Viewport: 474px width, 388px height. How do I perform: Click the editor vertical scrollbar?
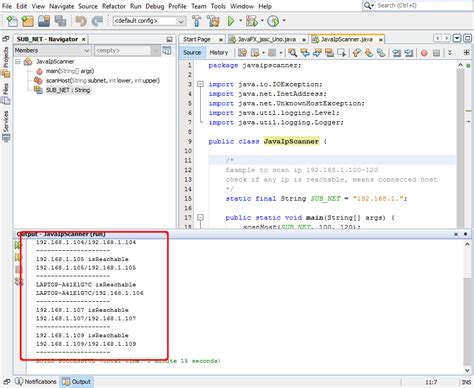(x=460, y=145)
